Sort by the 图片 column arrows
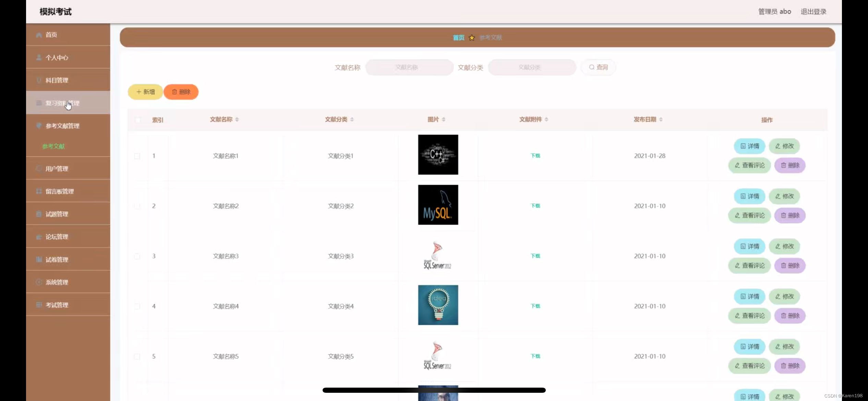This screenshot has width=868, height=401. [x=443, y=119]
